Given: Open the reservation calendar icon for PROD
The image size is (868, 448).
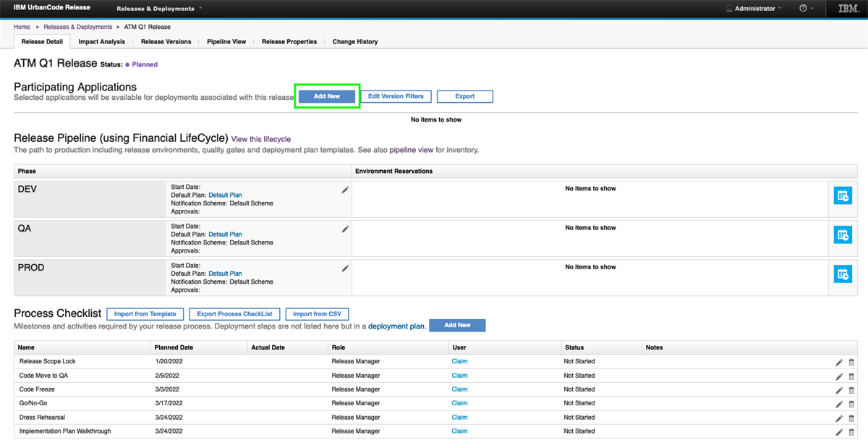Looking at the screenshot, I should point(842,274).
